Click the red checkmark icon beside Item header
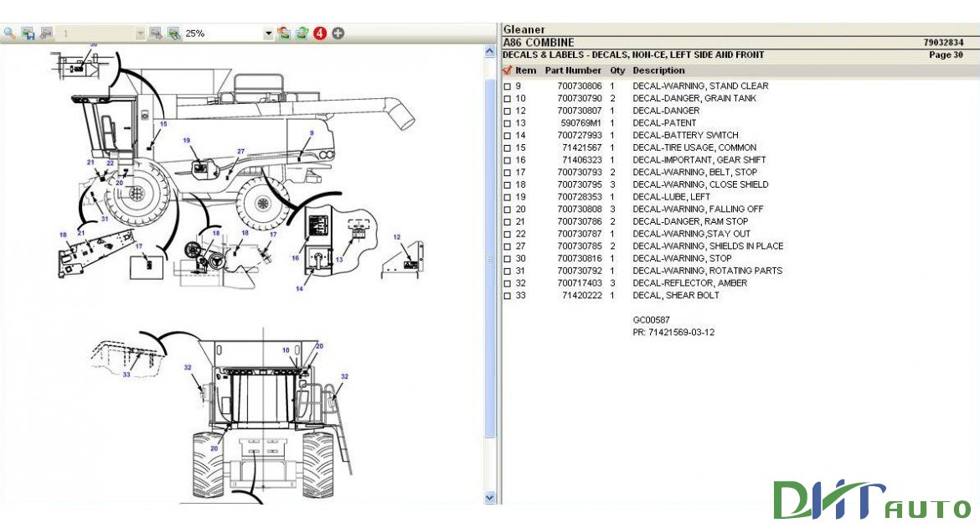 click(507, 70)
